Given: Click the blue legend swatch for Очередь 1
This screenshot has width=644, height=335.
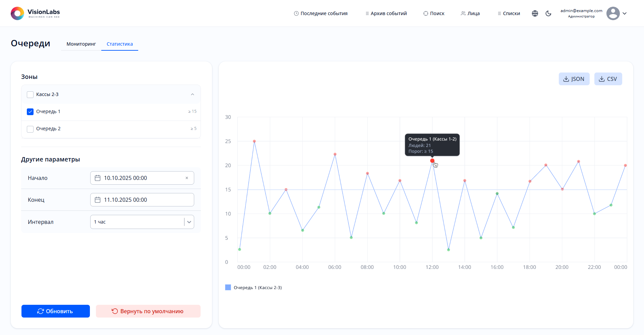Looking at the screenshot, I should pos(228,287).
